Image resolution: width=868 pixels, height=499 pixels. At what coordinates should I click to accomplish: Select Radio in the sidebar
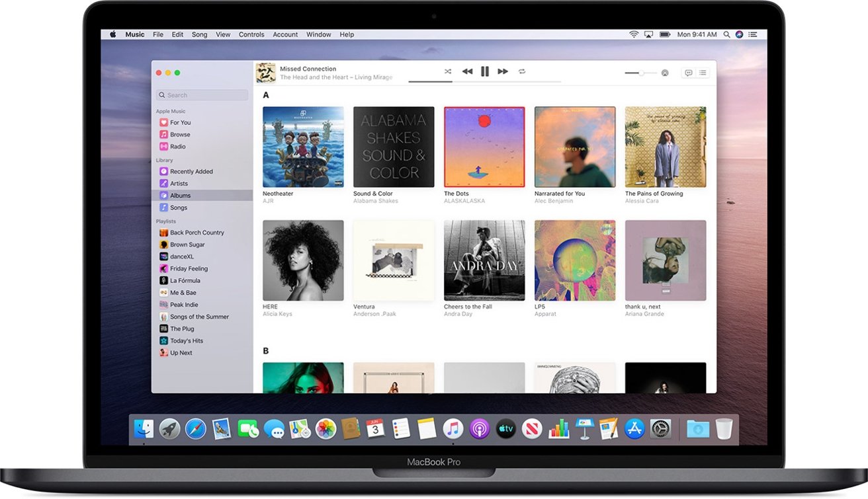click(177, 147)
